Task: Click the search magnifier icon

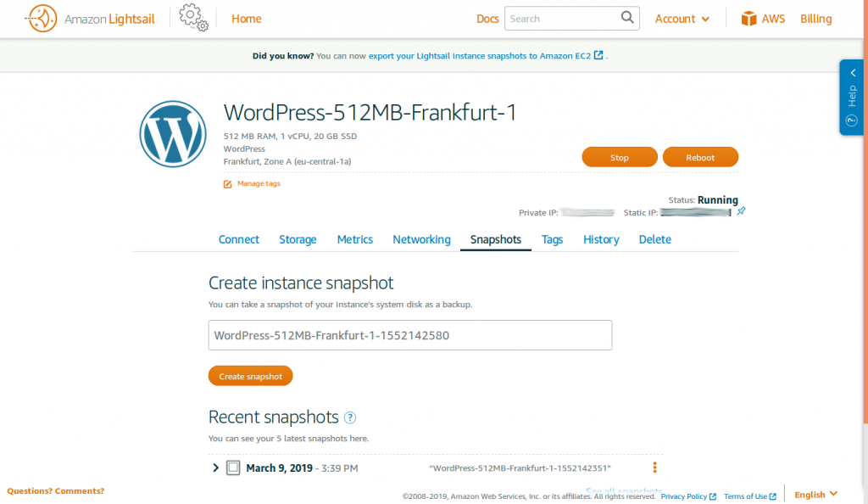Action: tap(627, 18)
